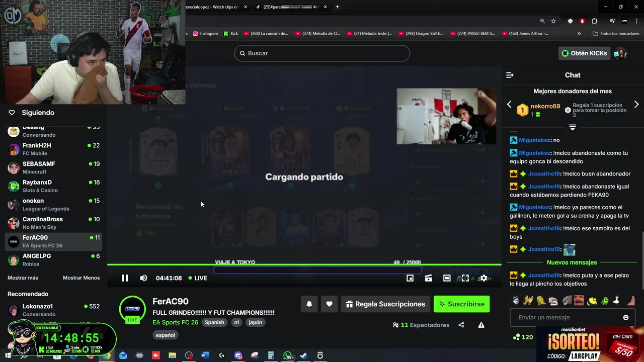Show previous top donor with left arrow

click(509, 104)
